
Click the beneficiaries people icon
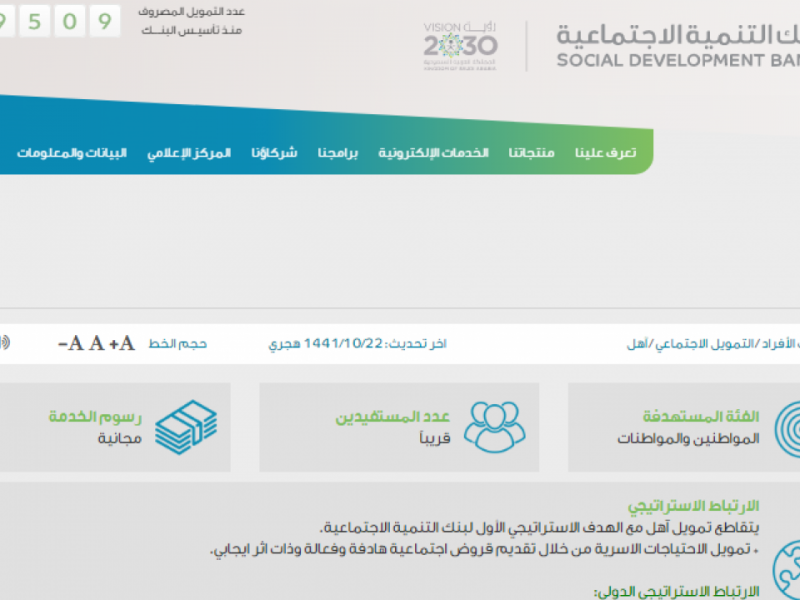pos(494,427)
